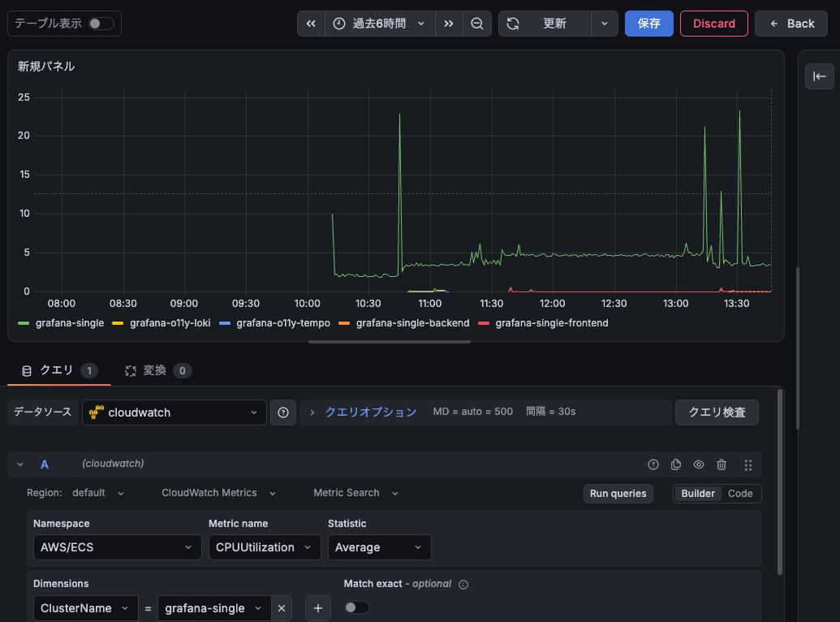Click the (cloudwatch) query source label
Screen dimensions: 840x622
(x=113, y=464)
